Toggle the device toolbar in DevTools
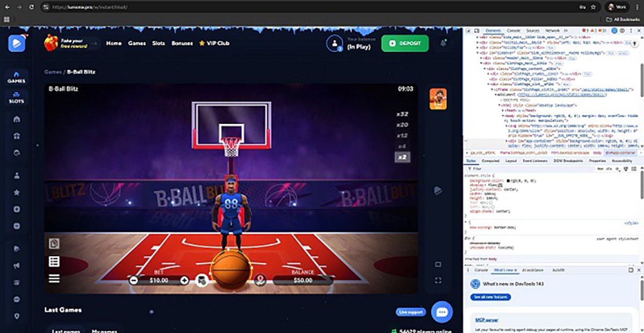This screenshot has height=333, width=644. (x=476, y=31)
